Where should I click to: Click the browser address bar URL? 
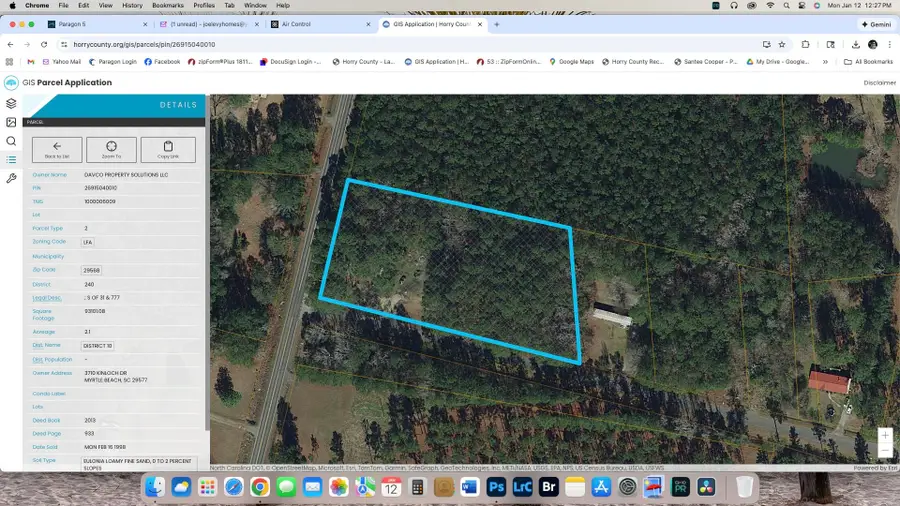144,44
